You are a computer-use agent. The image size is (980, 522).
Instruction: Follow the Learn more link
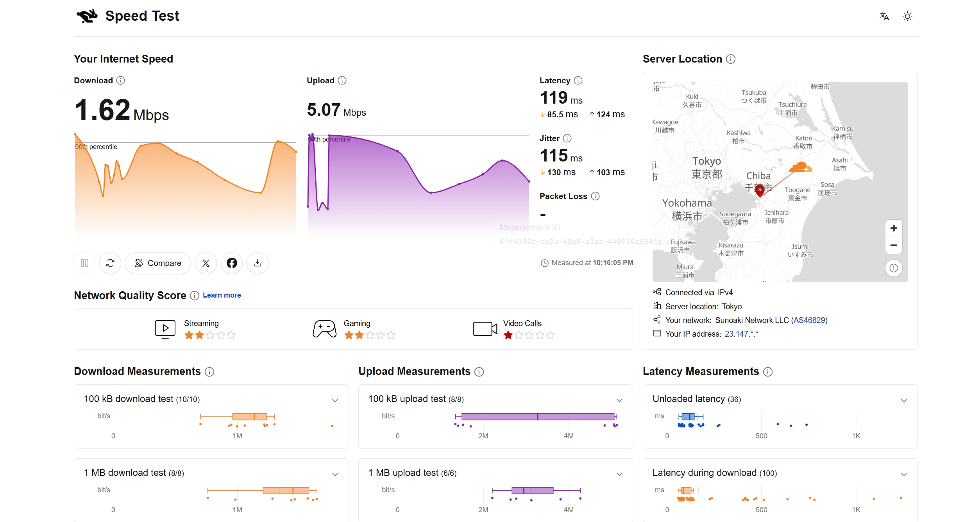pos(222,295)
